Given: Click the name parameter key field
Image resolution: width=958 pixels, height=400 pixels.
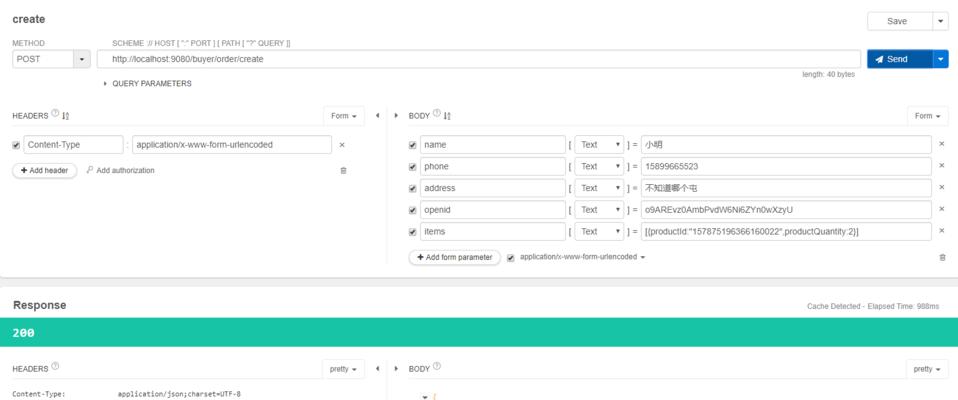Looking at the screenshot, I should (x=492, y=145).
